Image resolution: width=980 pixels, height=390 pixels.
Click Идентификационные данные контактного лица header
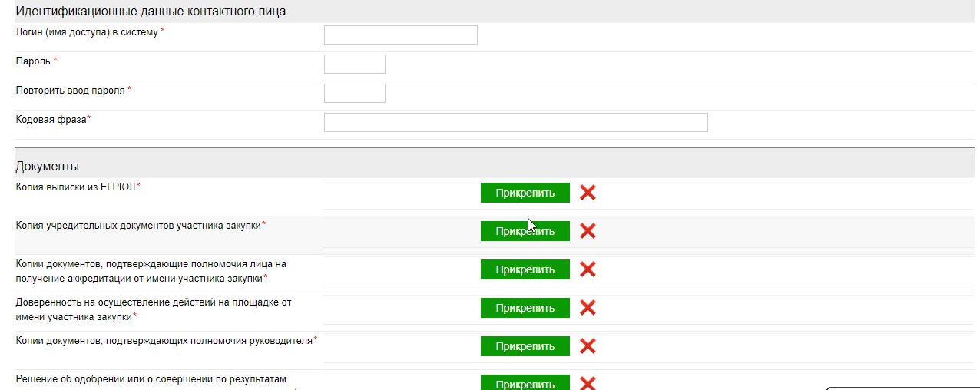pyautogui.click(x=151, y=12)
